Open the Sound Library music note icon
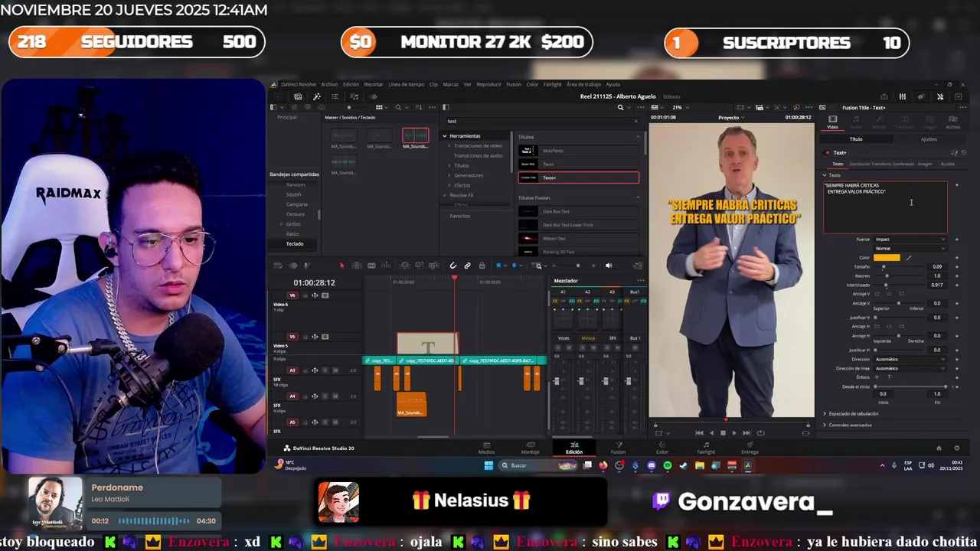Viewport: 980px width, 551px height. pyautogui.click(x=354, y=96)
